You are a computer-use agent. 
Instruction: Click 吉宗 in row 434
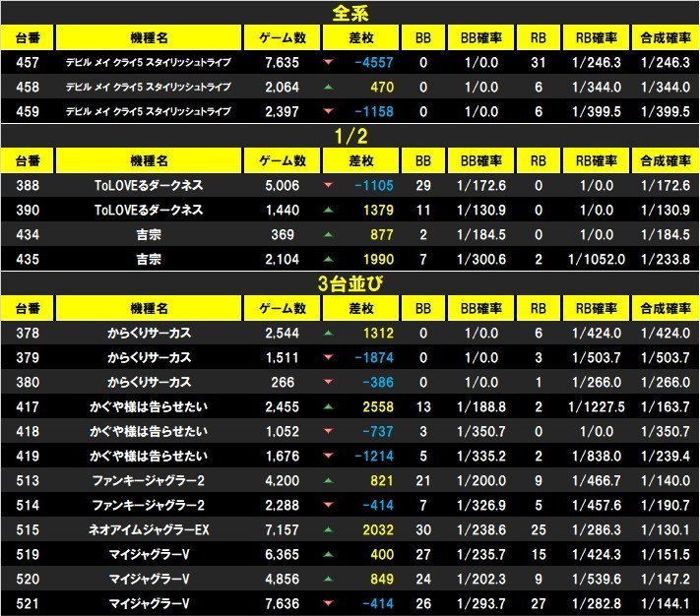[149, 234]
